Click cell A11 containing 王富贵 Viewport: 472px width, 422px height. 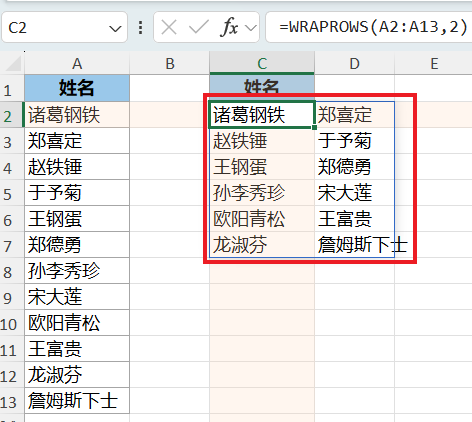[77, 349]
